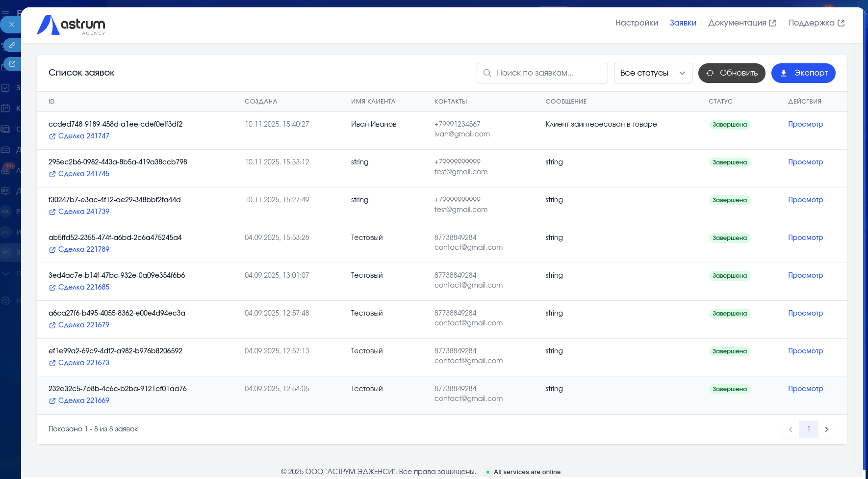The image size is (868, 479).
Task: Click the magnifier icon in search field
Action: click(x=487, y=73)
